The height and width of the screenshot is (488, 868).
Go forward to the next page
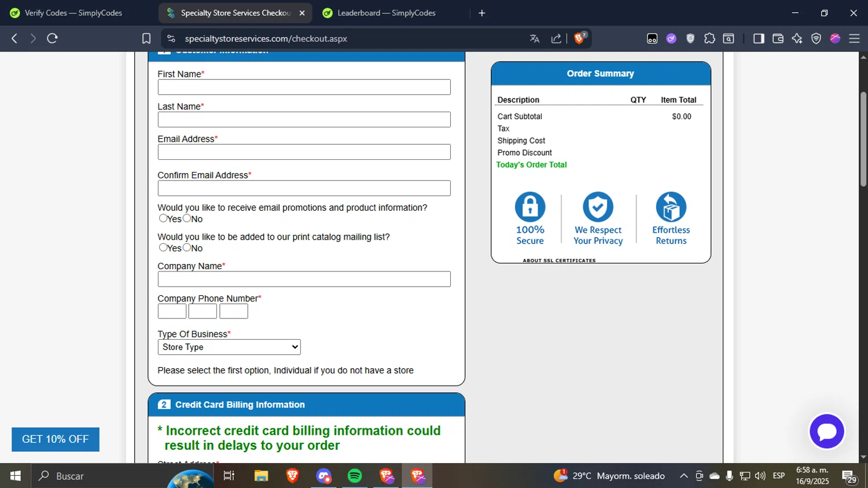tap(33, 38)
